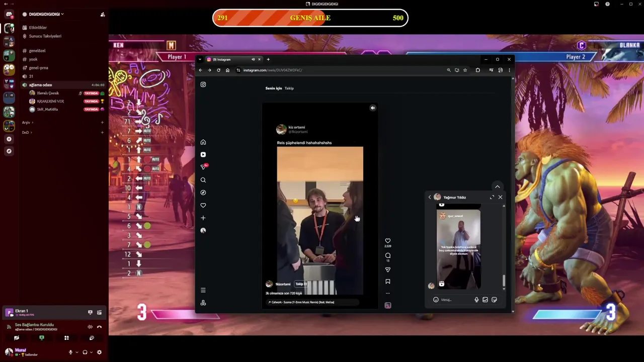Disconnect from voice call
644x362 pixels.
99,327
